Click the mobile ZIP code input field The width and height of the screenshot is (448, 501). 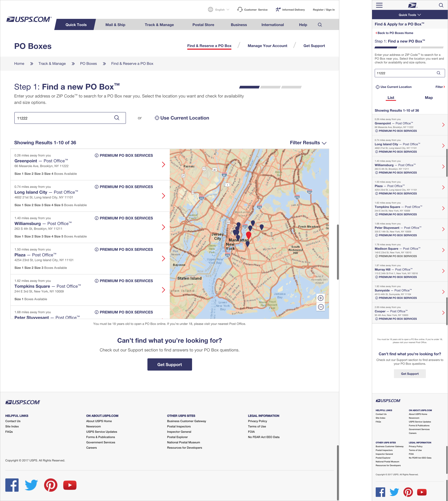click(410, 73)
